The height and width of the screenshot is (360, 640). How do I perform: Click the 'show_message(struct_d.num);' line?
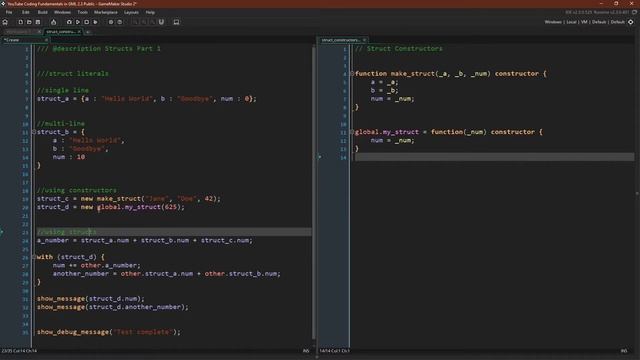tap(91, 299)
